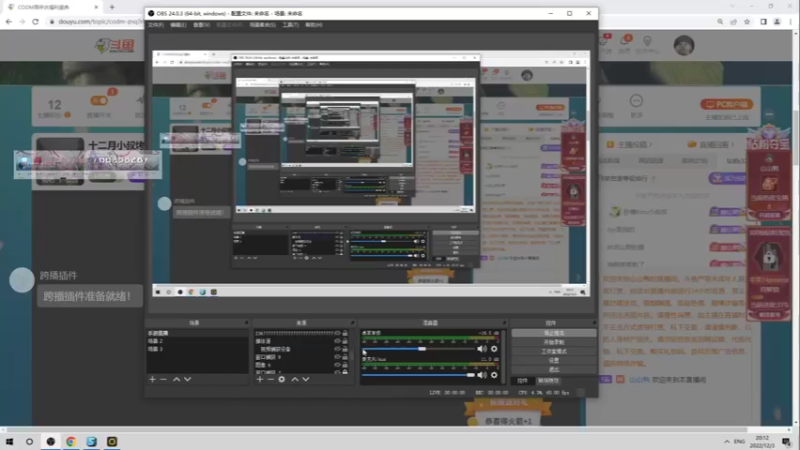Click the PC客户端 button on Douyu
Screen dimensions: 800x450
pyautogui.click(x=727, y=105)
